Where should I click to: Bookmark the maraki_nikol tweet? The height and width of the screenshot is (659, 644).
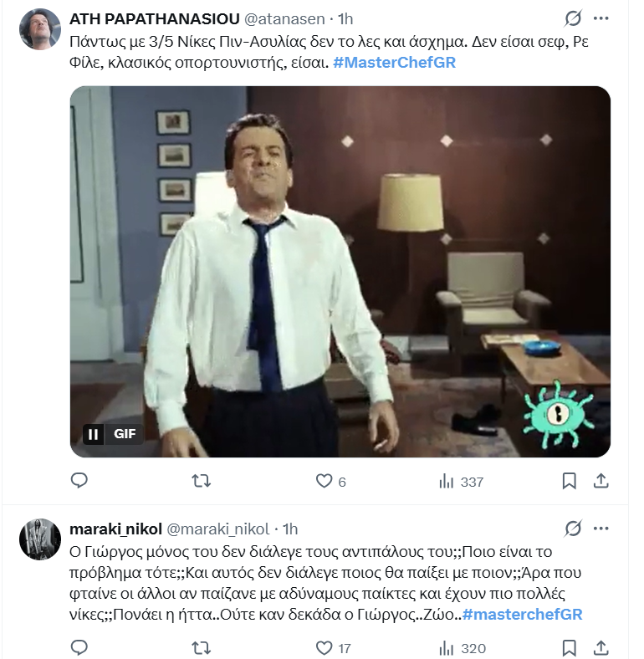(x=569, y=647)
